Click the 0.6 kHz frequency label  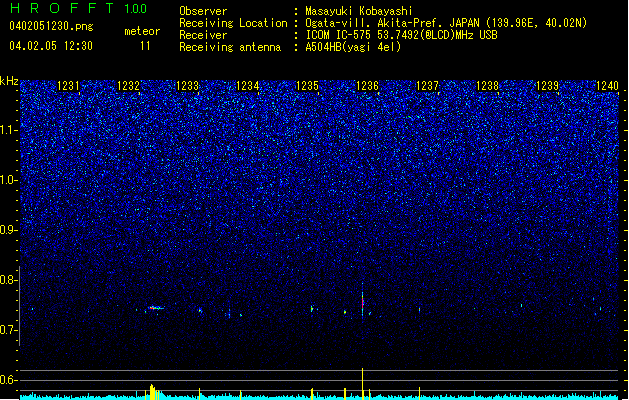click(x=9, y=380)
